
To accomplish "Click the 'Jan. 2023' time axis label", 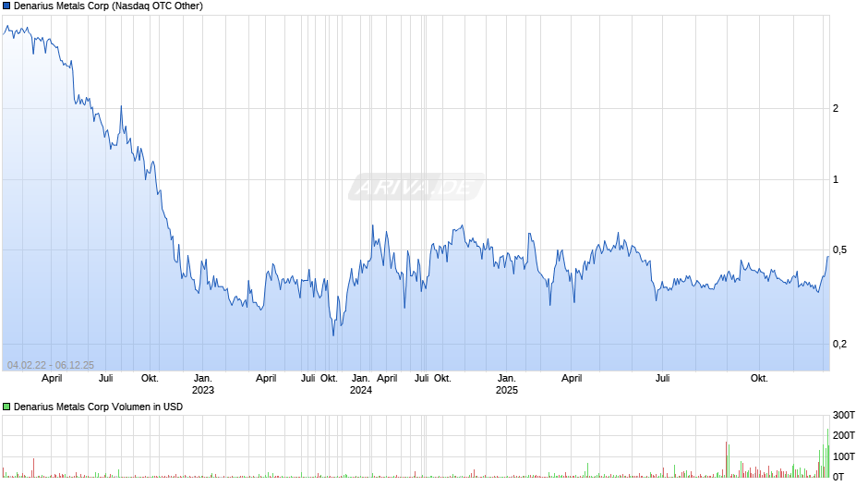I will pos(202,384).
